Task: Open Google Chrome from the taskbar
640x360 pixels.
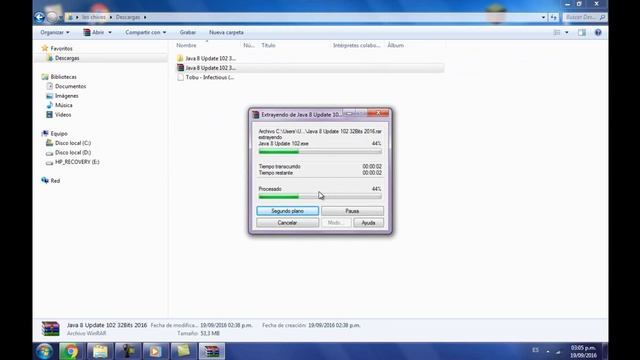Action: click(x=71, y=351)
